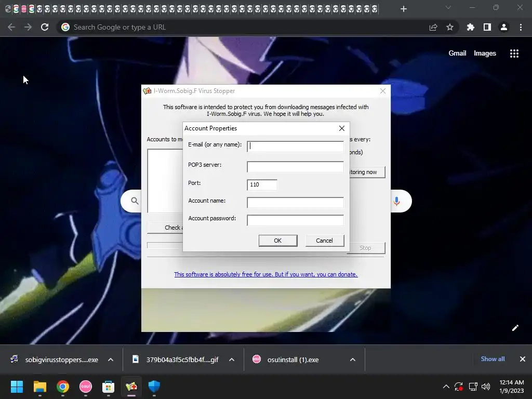The width and height of the screenshot is (532, 399).
Task: Click the Virus Stopper taskbar icon
Action: tap(131, 387)
